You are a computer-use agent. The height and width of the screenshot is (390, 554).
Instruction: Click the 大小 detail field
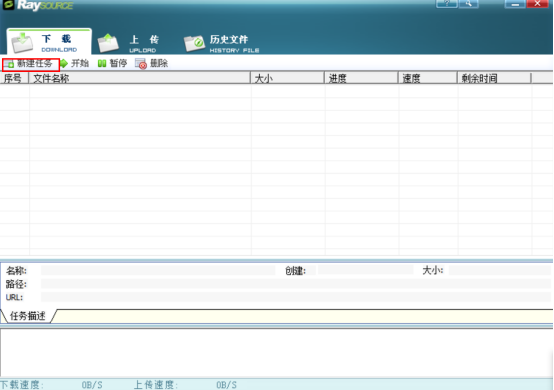click(x=500, y=271)
